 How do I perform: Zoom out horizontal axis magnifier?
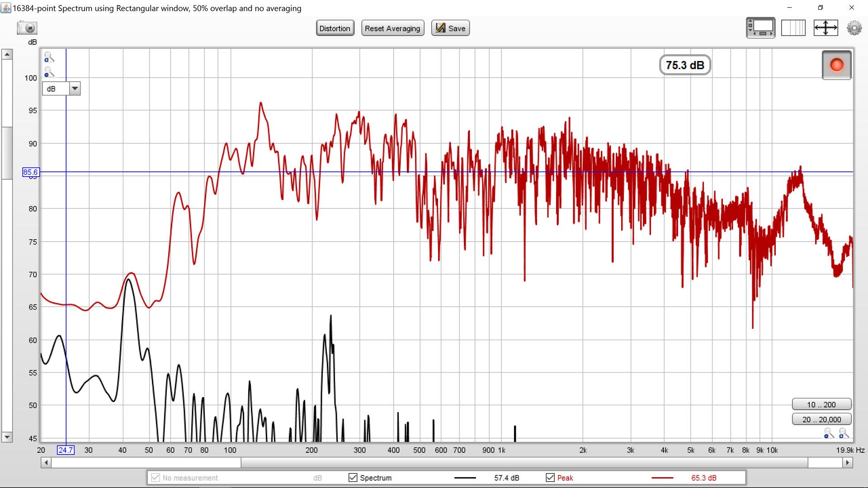(829, 433)
